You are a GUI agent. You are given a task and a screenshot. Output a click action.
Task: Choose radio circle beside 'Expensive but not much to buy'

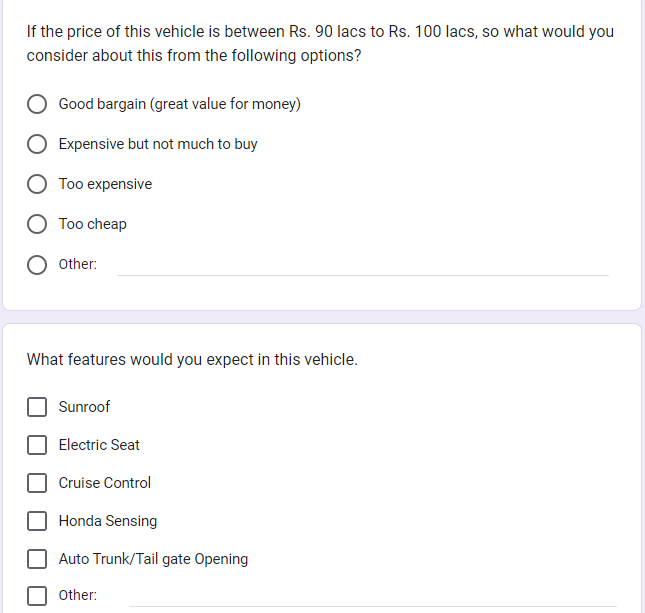pos(37,144)
